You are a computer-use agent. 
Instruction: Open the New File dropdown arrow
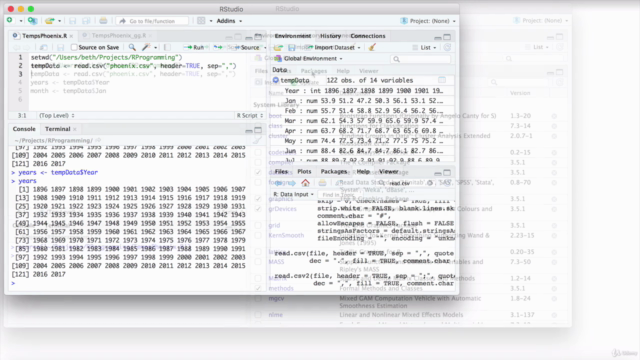pyautogui.click(x=20, y=21)
